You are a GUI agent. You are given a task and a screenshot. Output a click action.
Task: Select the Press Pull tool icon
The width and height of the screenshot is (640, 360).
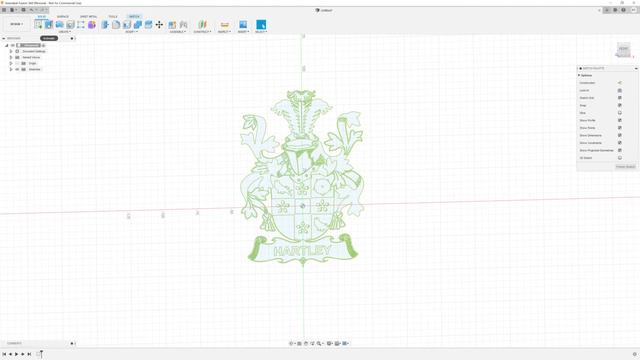[x=105, y=24]
